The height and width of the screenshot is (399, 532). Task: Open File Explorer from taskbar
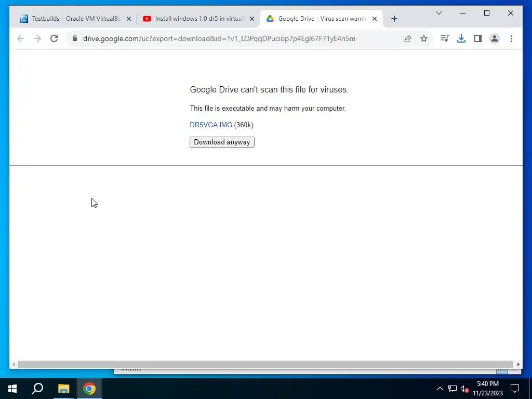(x=63, y=389)
